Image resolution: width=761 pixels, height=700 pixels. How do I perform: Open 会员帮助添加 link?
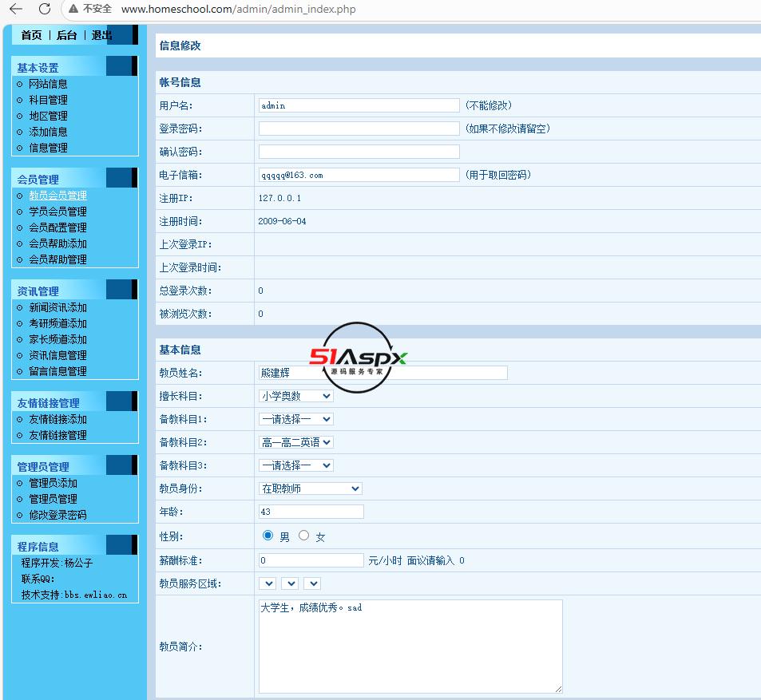[x=57, y=243]
